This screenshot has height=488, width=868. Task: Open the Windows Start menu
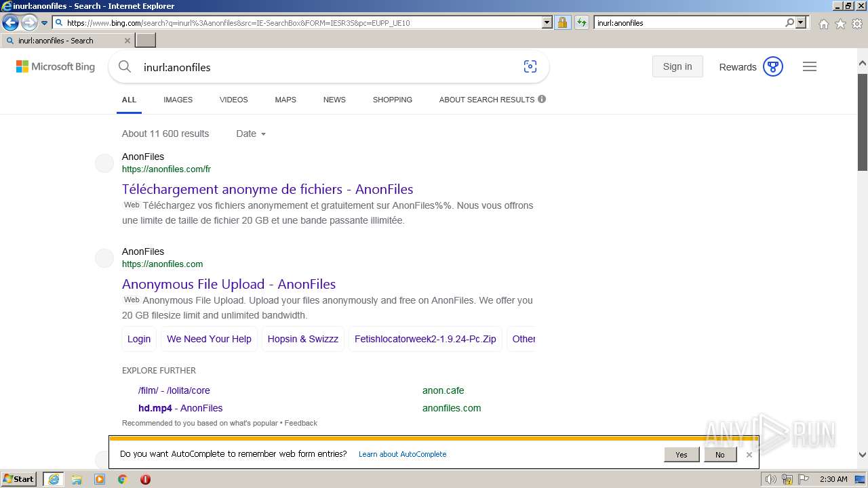point(19,479)
